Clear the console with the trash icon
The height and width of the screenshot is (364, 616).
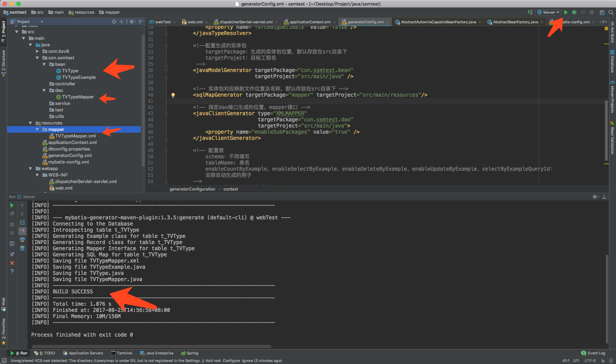pyautogui.click(x=22, y=248)
